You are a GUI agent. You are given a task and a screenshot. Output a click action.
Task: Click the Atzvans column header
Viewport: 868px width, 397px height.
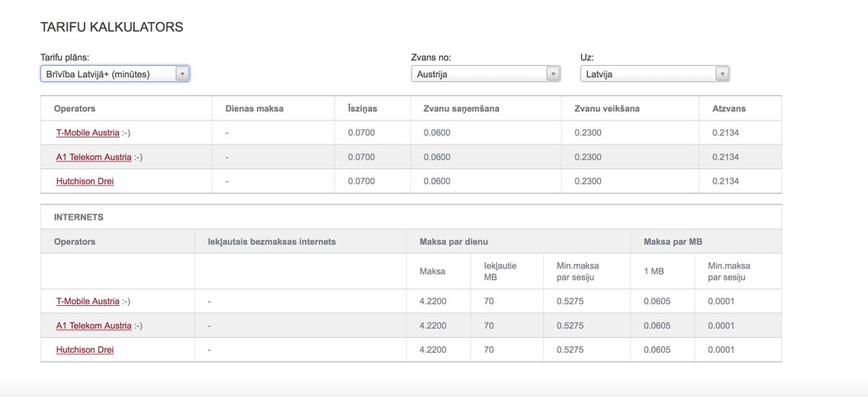click(729, 108)
